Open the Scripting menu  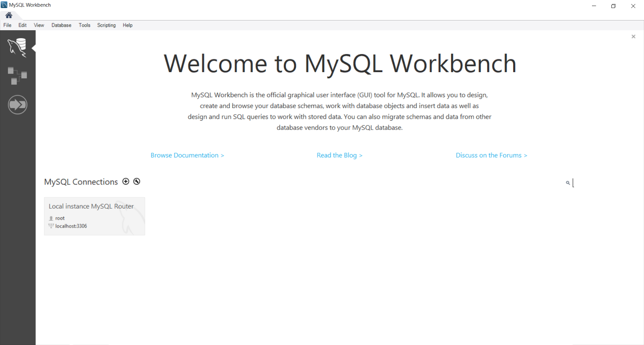click(x=106, y=25)
